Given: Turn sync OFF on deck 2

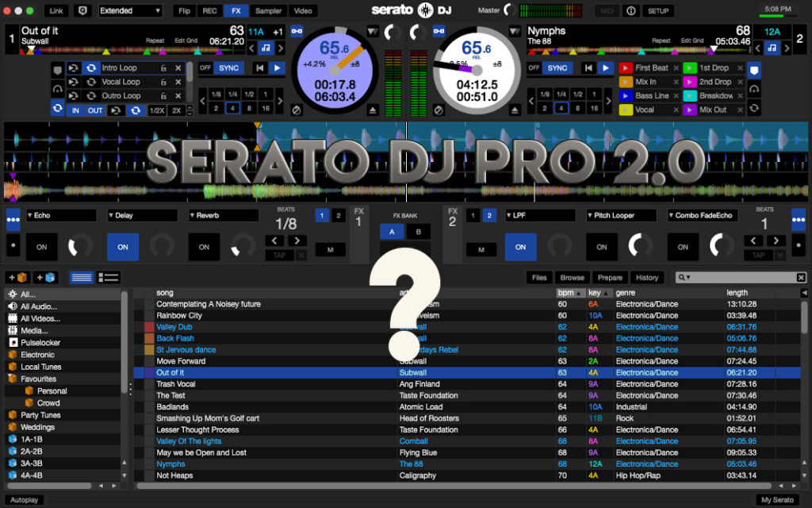Looking at the screenshot, I should coord(534,68).
